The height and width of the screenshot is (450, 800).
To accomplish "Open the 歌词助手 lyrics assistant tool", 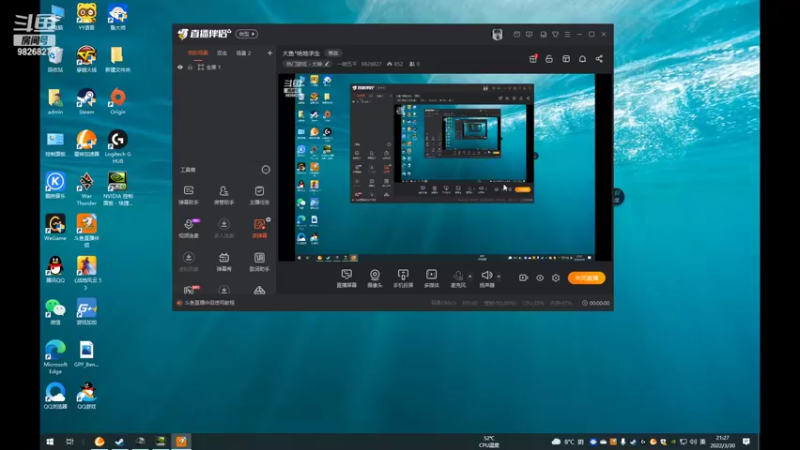I will (x=259, y=261).
